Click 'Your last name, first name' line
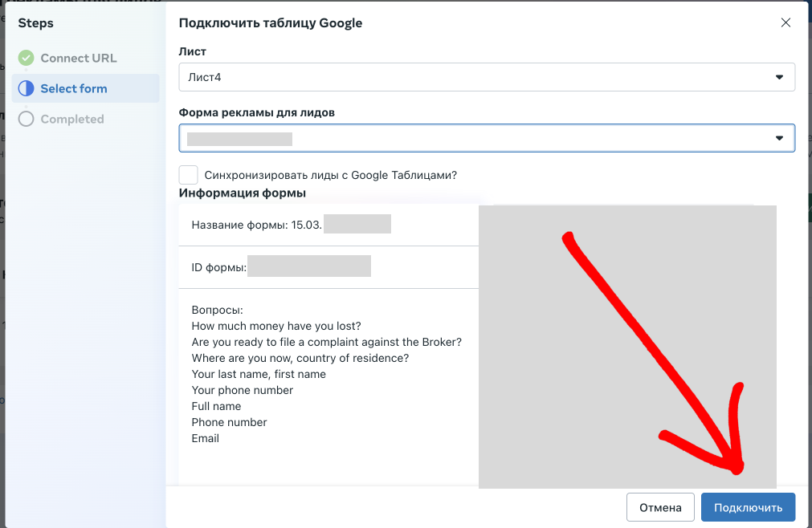 coord(259,374)
